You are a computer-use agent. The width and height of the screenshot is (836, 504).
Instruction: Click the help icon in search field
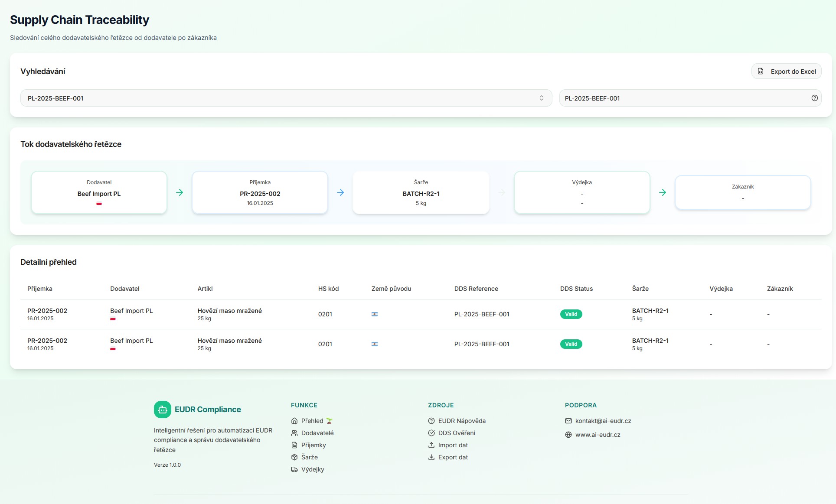point(814,98)
